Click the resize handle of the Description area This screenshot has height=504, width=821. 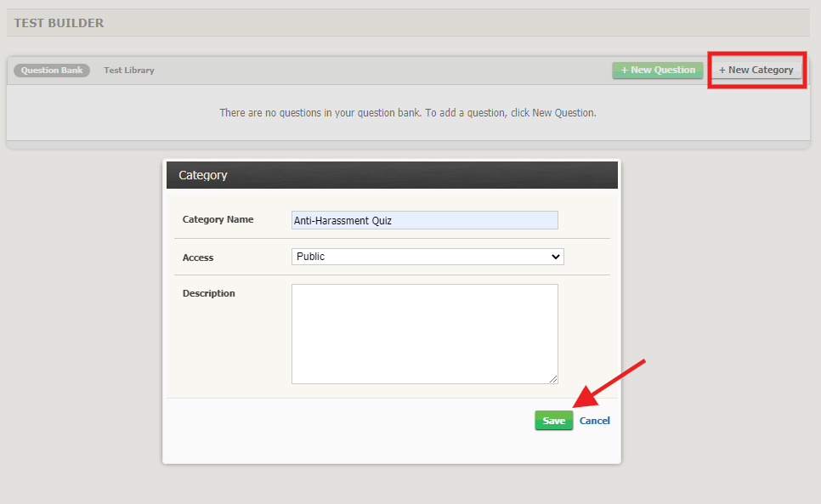[x=554, y=377]
